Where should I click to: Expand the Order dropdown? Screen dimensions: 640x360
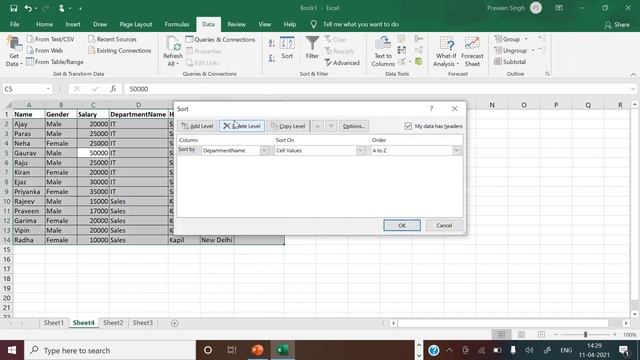pos(456,151)
